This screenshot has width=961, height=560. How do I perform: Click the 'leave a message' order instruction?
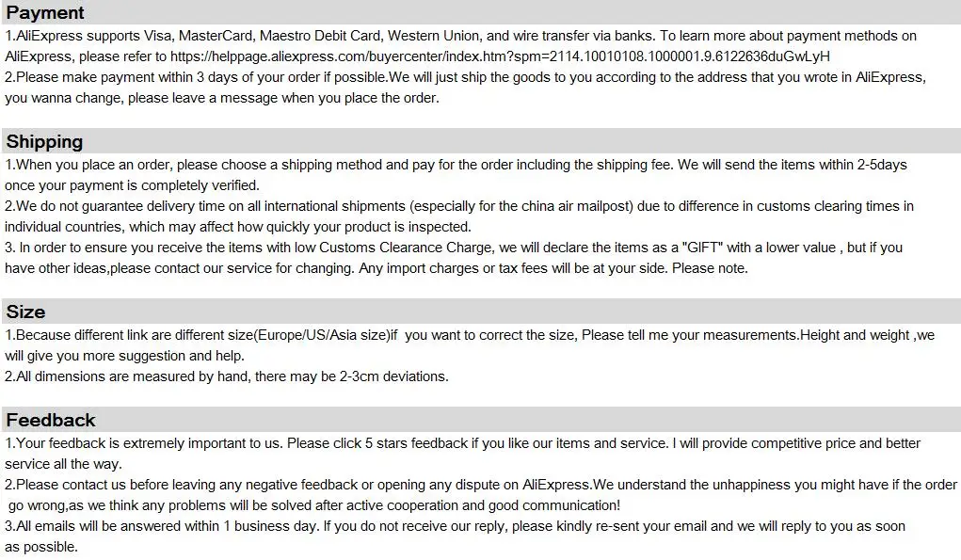point(222,98)
